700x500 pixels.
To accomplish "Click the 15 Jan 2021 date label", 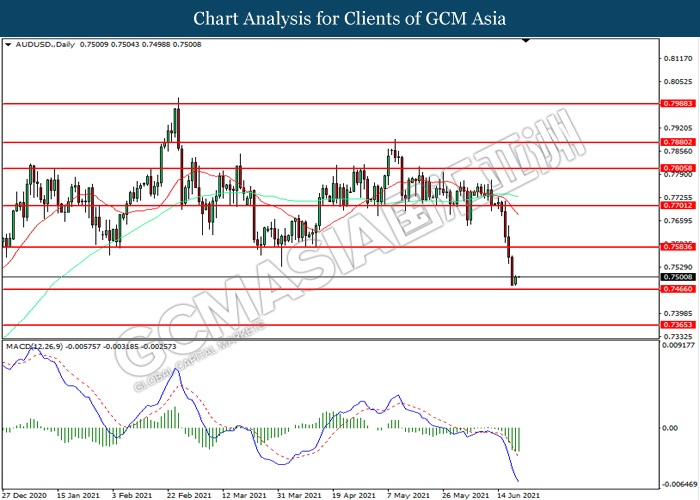I will (79, 496).
